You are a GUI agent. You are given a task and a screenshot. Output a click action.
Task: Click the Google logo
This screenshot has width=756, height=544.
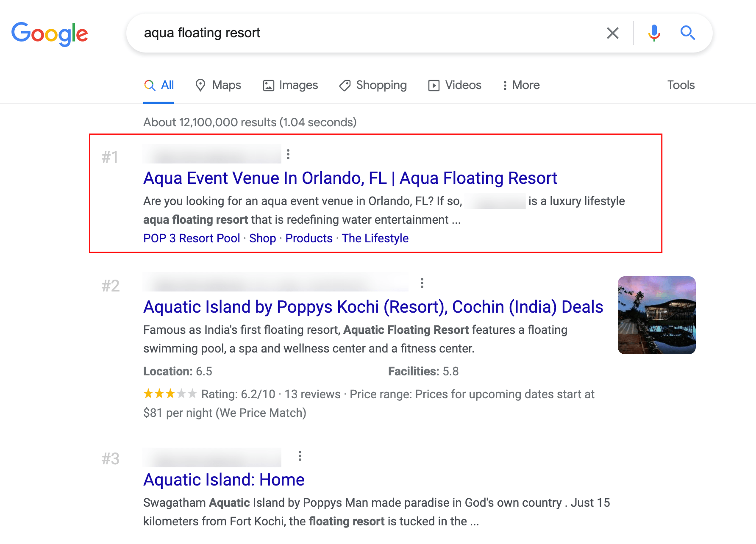coord(50,33)
